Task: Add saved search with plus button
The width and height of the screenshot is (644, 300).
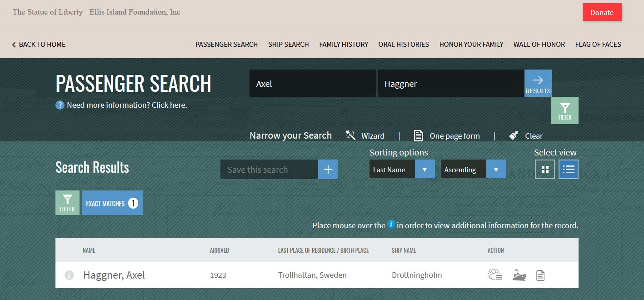Action: pyautogui.click(x=328, y=170)
